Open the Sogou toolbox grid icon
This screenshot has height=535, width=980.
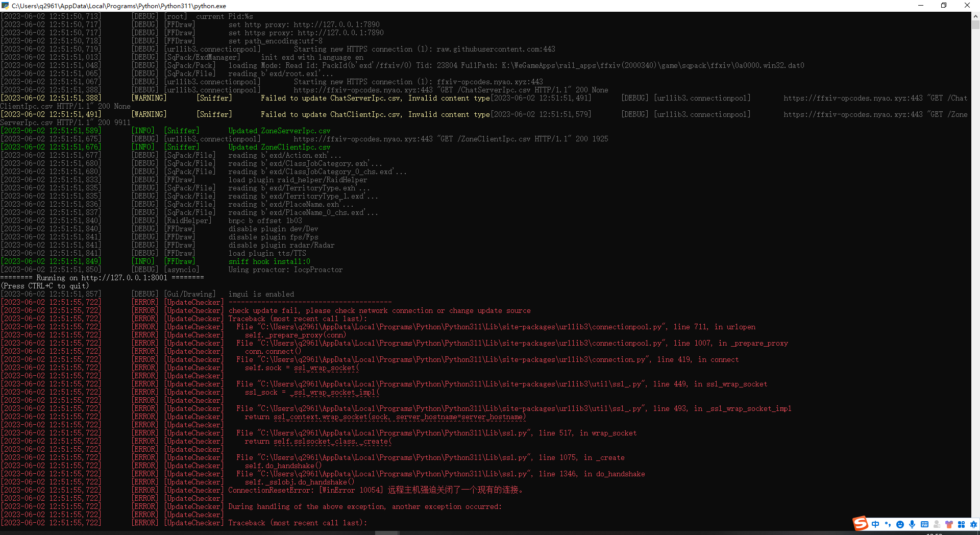962,524
